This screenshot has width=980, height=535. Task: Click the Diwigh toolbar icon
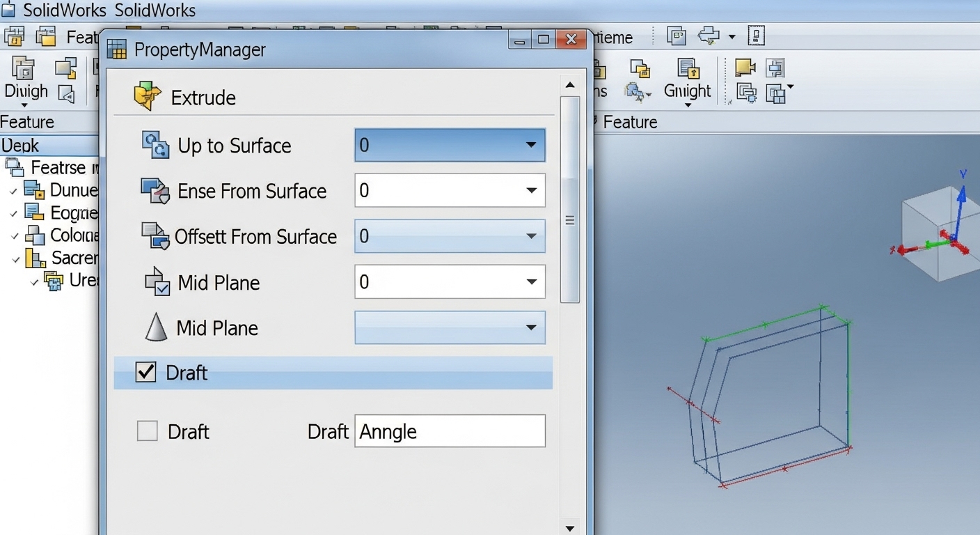(x=24, y=68)
